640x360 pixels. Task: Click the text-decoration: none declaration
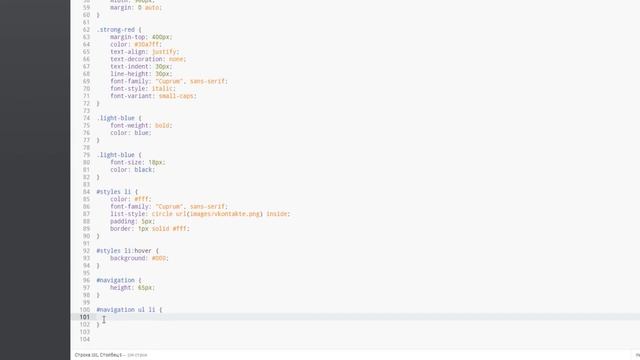point(148,59)
